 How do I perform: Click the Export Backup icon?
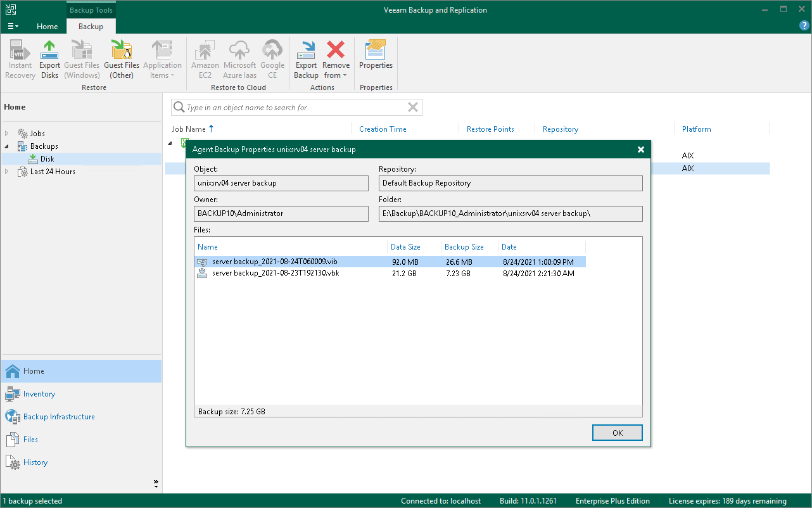coord(306,60)
